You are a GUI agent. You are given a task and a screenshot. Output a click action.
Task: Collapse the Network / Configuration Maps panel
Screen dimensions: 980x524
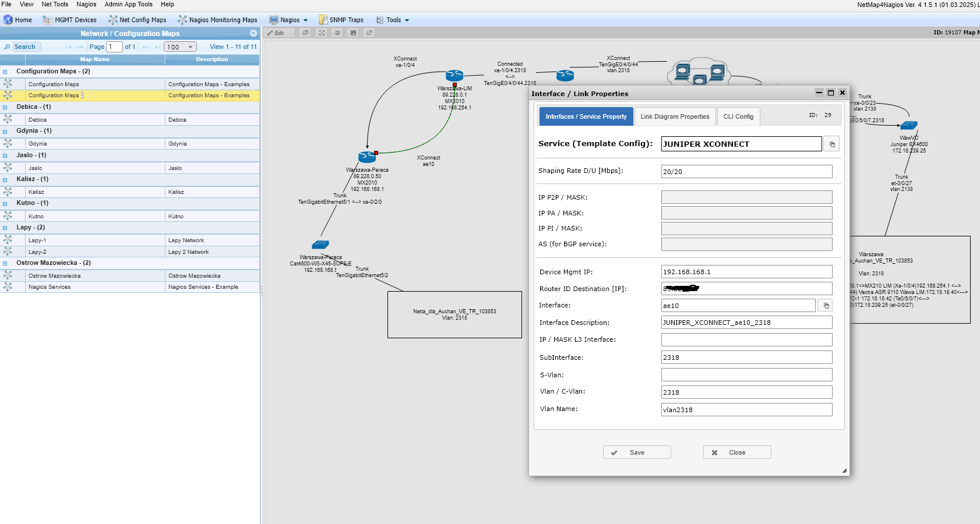(x=253, y=34)
